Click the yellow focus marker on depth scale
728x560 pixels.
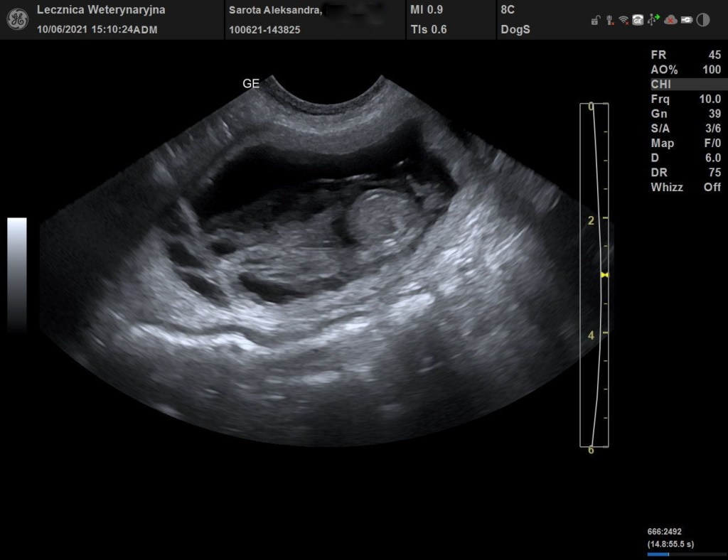(x=604, y=274)
